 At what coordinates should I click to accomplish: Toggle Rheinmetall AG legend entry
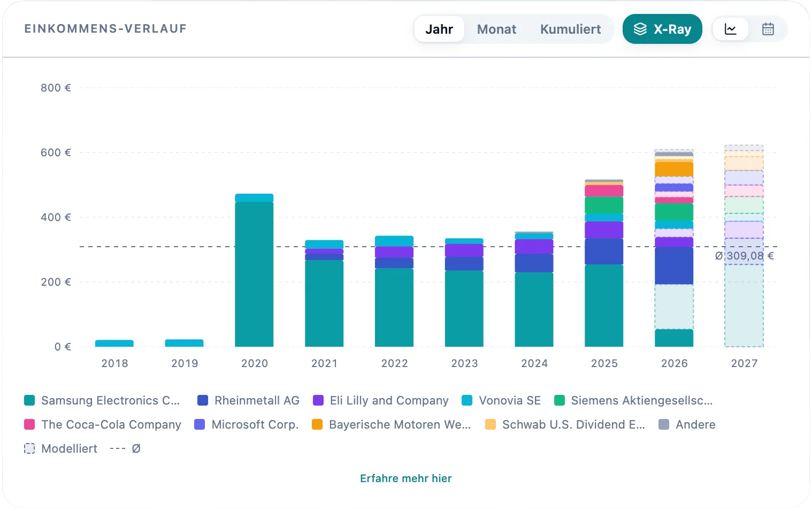click(248, 400)
